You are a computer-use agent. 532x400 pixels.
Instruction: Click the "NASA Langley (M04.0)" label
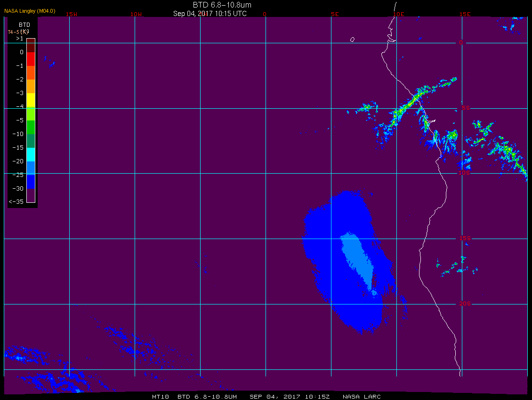[30, 11]
